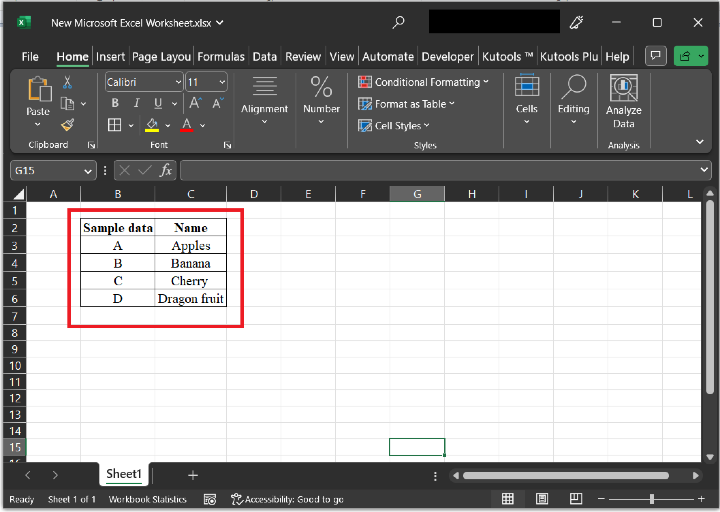Select the cell containing Dragon fruit
The image size is (720, 512).
[191, 298]
